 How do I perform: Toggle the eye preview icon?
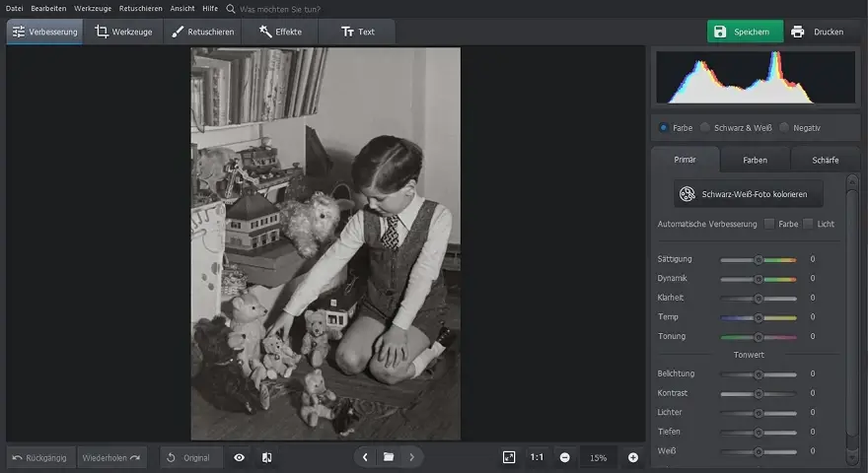tap(239, 457)
